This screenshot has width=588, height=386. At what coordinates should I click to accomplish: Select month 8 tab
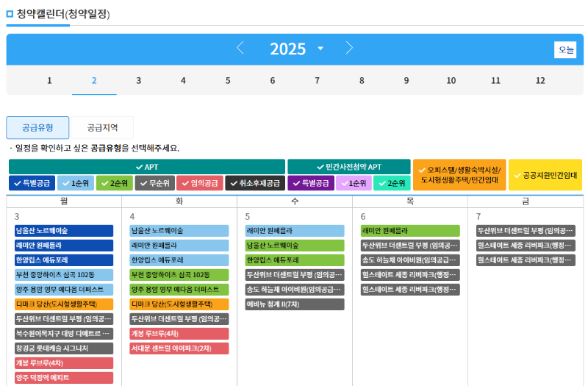pos(362,81)
